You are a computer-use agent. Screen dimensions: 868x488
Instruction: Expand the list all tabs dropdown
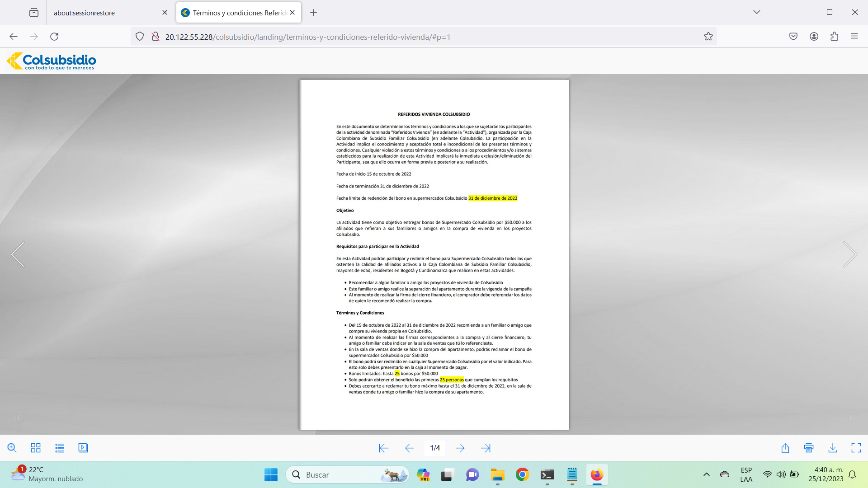point(757,12)
